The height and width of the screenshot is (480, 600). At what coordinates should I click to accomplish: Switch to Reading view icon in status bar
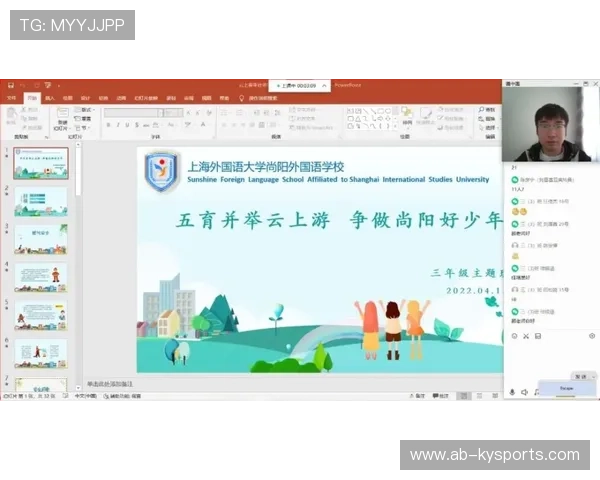coord(495,396)
